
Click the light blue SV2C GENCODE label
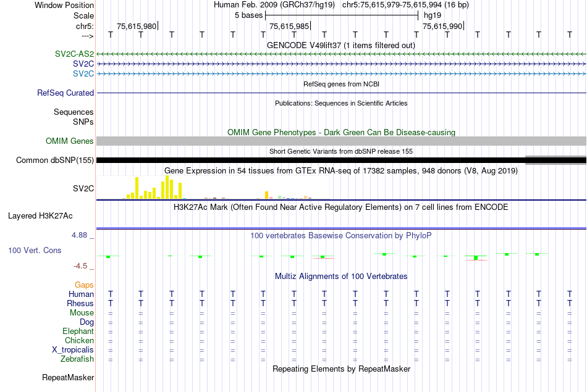point(83,73)
